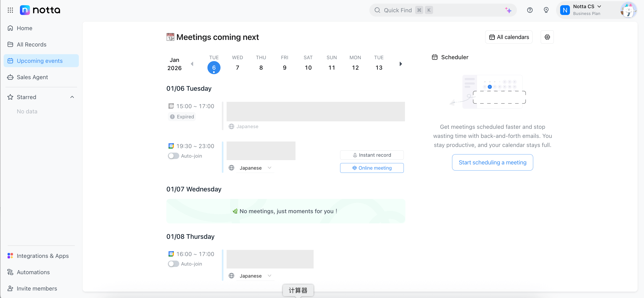Open All Records in the sidebar
This screenshot has width=644, height=298.
41,44
